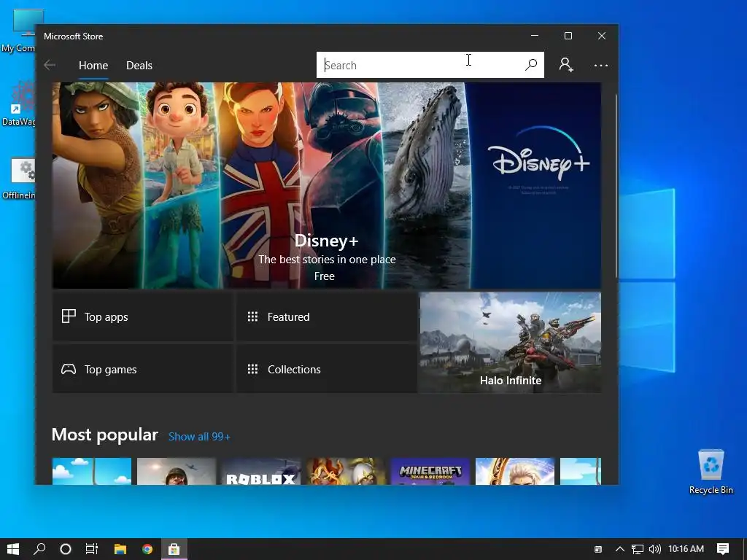Click the network status tray icon

coord(638,549)
